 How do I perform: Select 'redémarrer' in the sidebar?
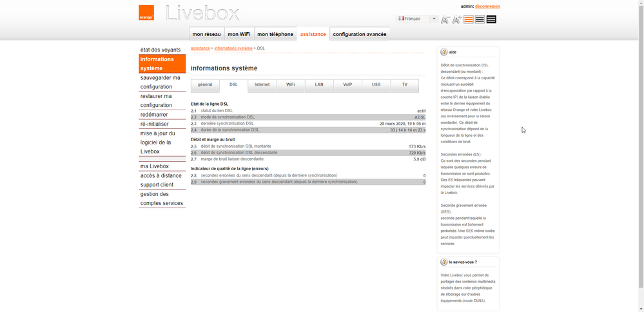pos(154,115)
